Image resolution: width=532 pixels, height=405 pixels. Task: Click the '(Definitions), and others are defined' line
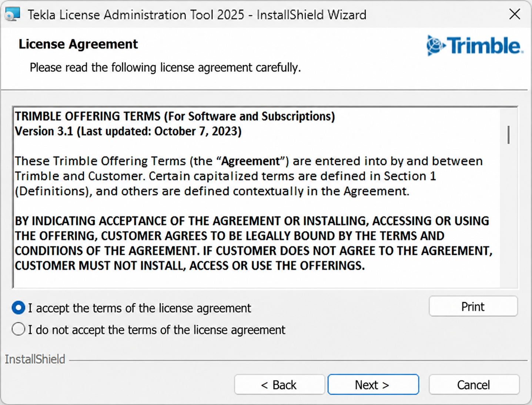212,191
